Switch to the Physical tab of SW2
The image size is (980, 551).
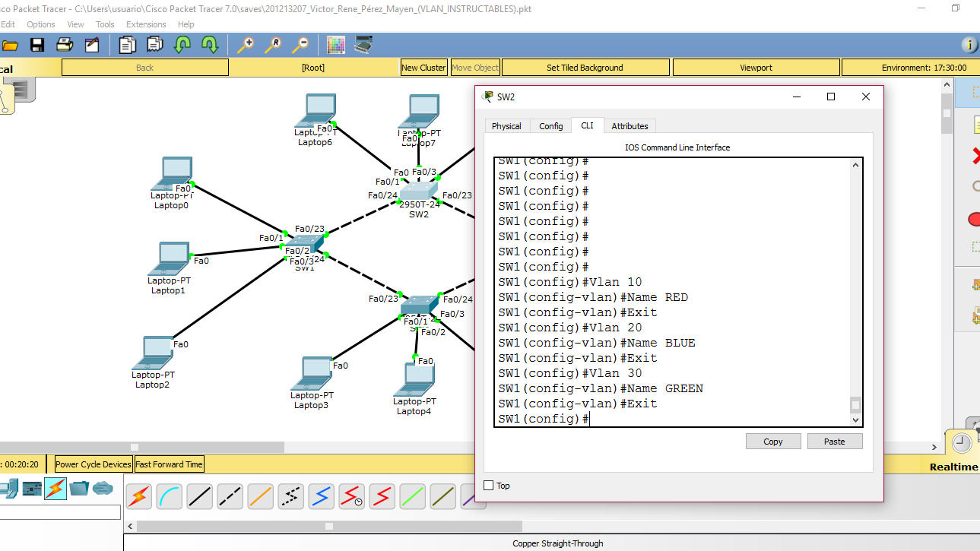[x=506, y=125]
